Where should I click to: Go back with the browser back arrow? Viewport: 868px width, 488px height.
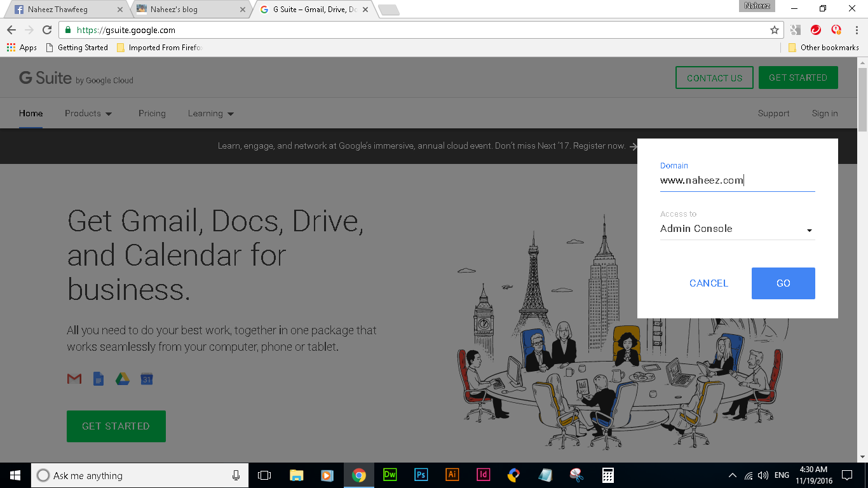coord(11,30)
